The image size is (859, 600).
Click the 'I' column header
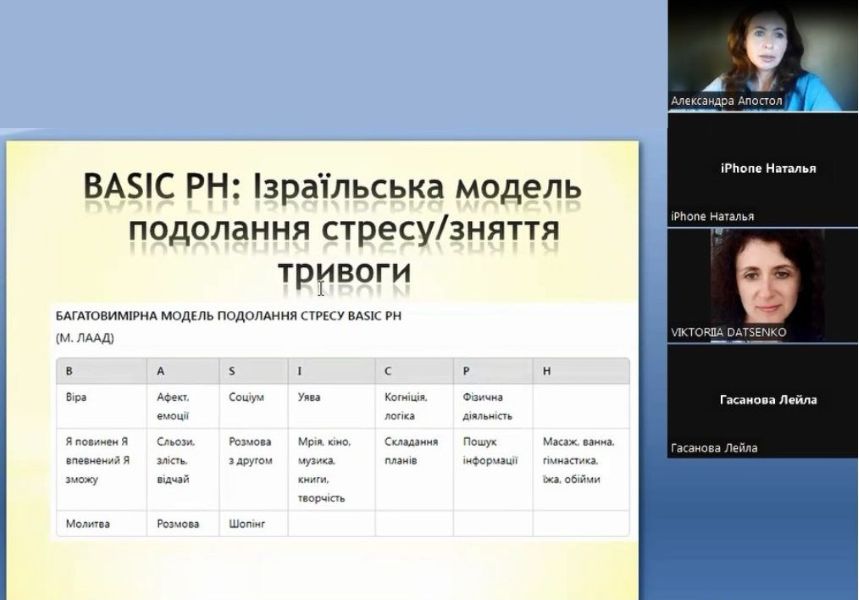(x=331, y=371)
